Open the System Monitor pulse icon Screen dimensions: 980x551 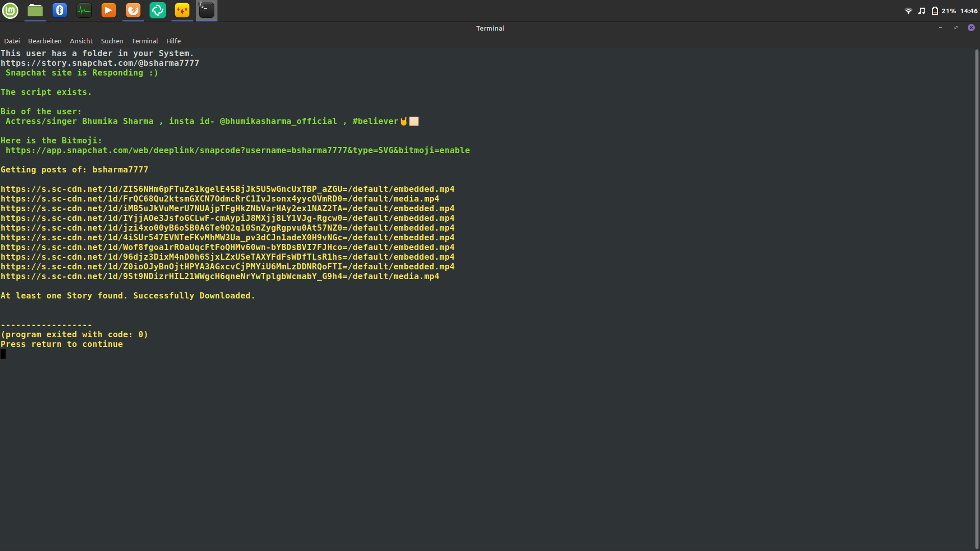84,10
